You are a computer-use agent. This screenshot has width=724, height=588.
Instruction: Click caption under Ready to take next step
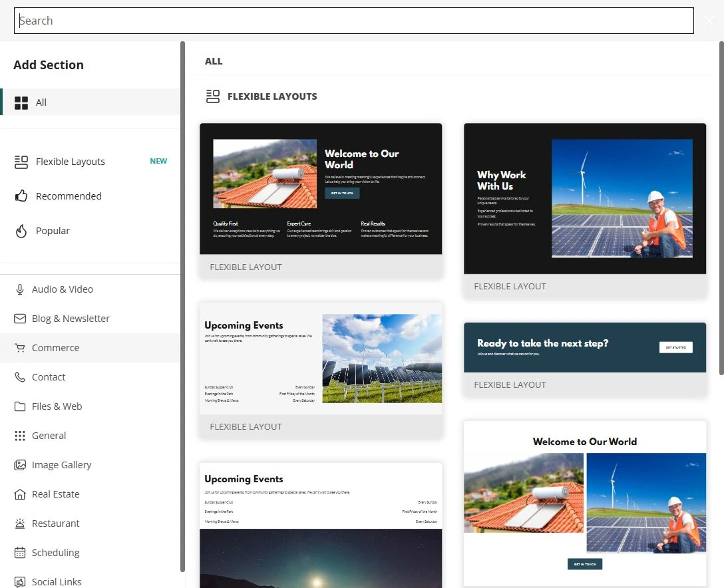[510, 385]
